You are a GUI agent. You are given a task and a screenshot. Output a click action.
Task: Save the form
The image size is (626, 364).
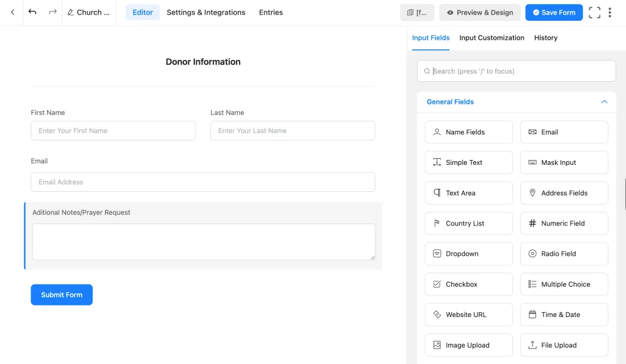554,12
